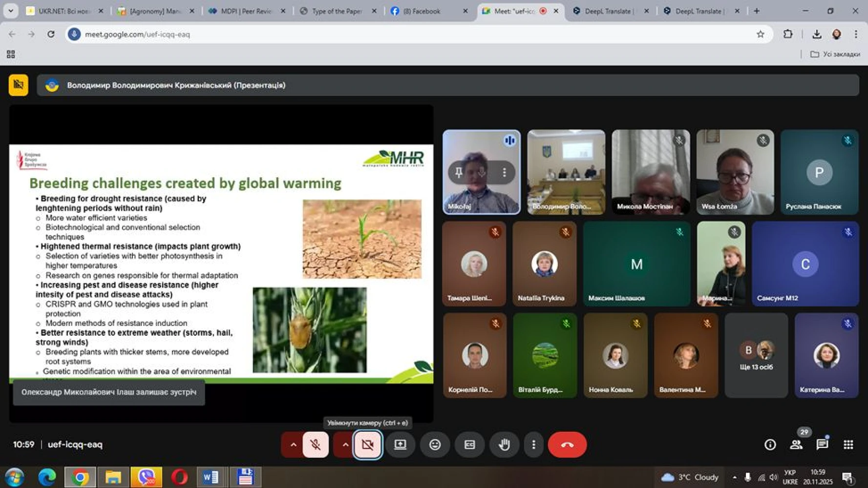Screen dimensions: 868x488
Task: Open Microsoft Word from the taskbar
Action: (211, 477)
